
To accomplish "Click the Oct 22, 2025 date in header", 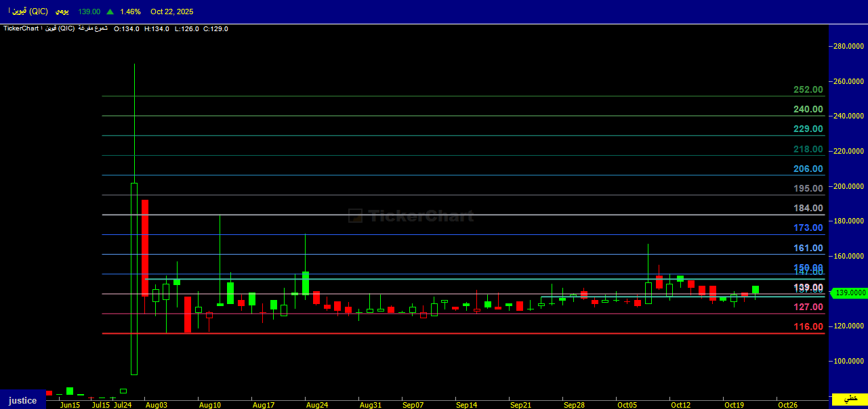I will pyautogui.click(x=171, y=12).
